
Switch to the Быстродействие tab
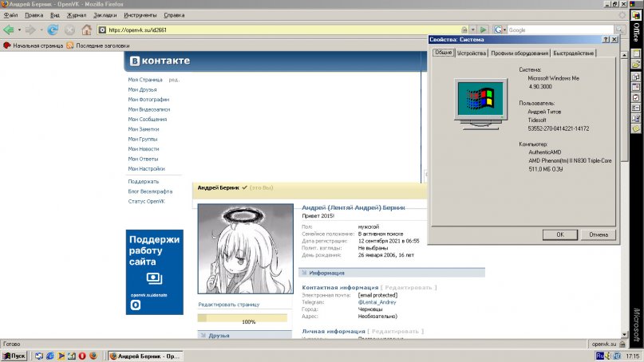click(x=573, y=53)
